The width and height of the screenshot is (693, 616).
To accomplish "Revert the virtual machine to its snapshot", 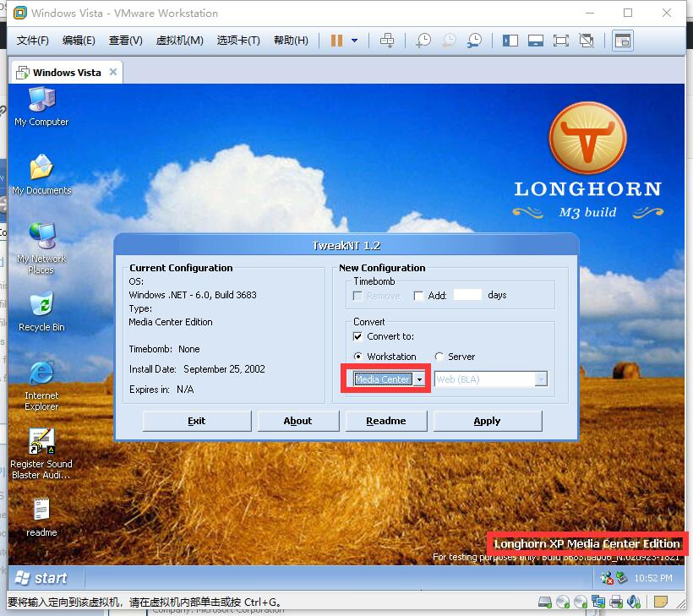I will tap(449, 41).
